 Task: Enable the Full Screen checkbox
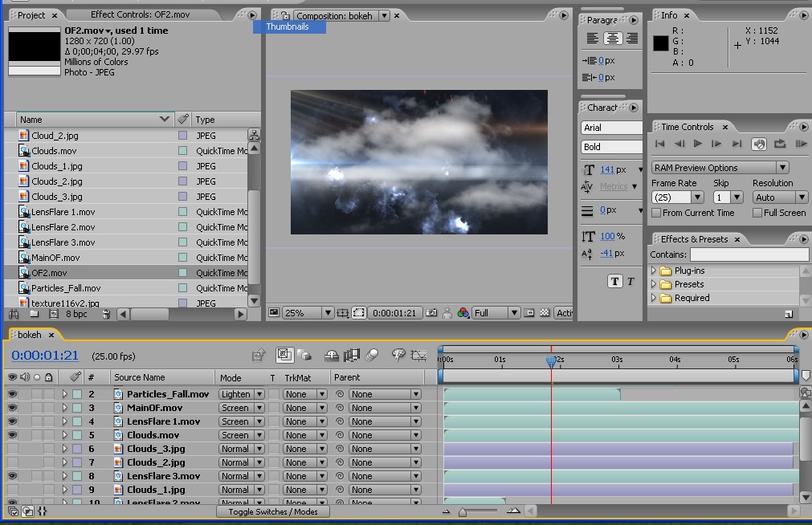pyautogui.click(x=757, y=213)
